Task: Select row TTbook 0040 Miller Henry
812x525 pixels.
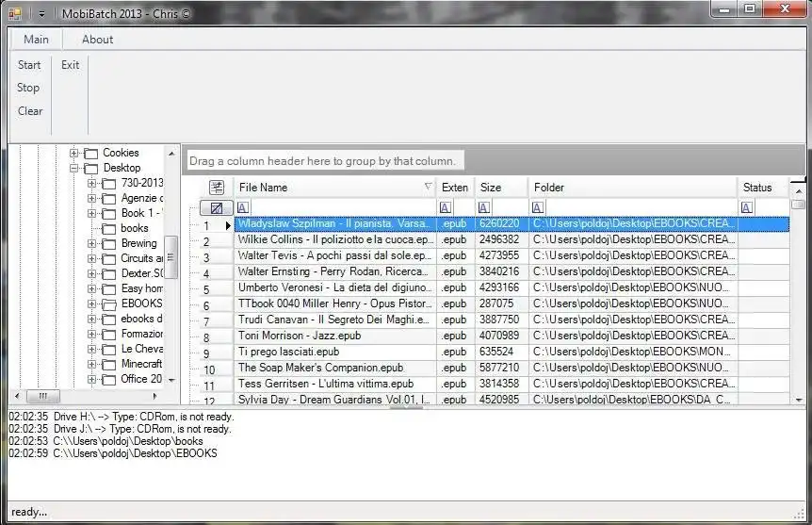Action: [x=512, y=304]
